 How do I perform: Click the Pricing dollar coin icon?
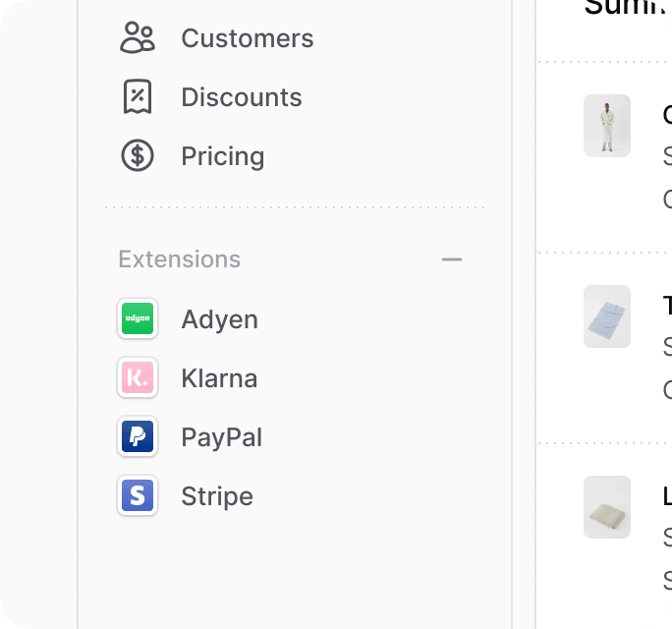(x=138, y=155)
